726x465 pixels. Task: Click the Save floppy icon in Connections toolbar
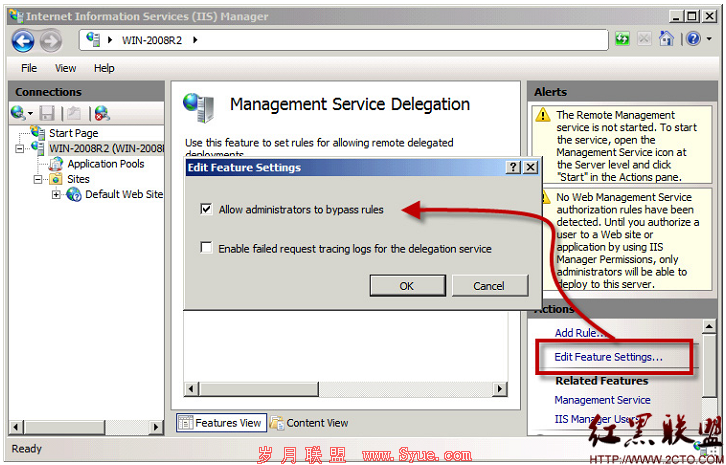coord(47,113)
